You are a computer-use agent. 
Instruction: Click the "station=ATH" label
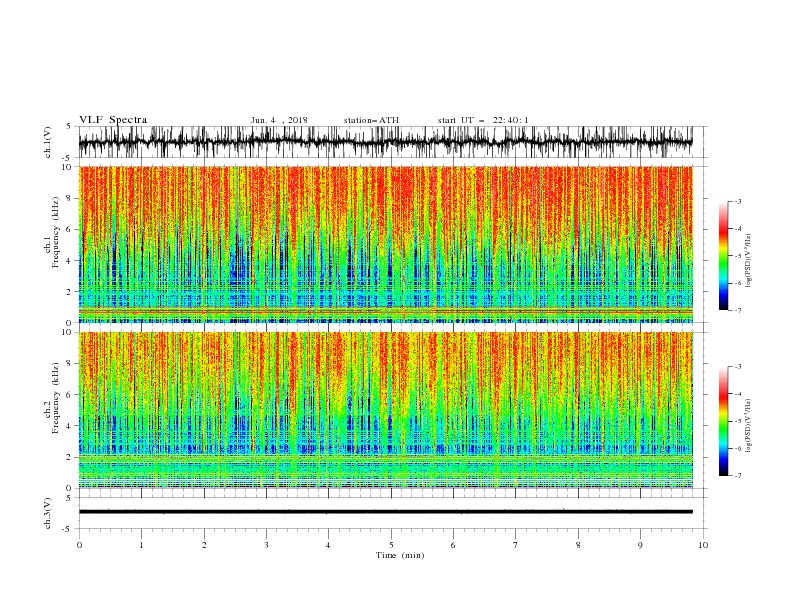click(371, 120)
